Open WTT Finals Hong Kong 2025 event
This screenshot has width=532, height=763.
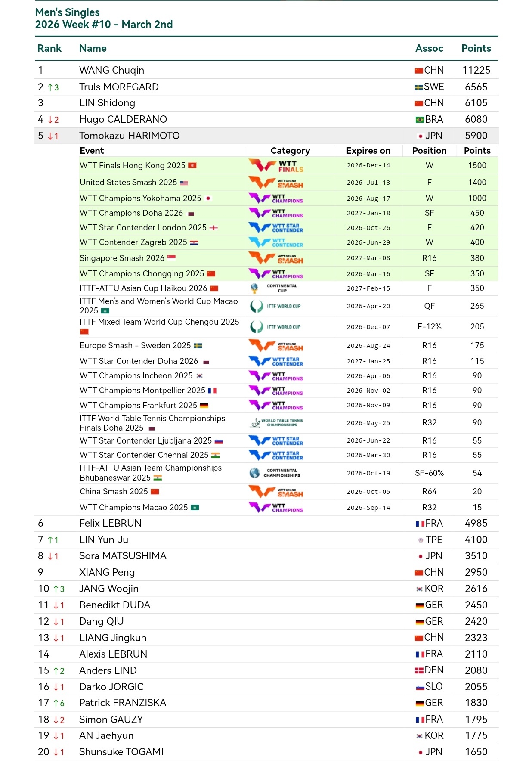point(133,166)
